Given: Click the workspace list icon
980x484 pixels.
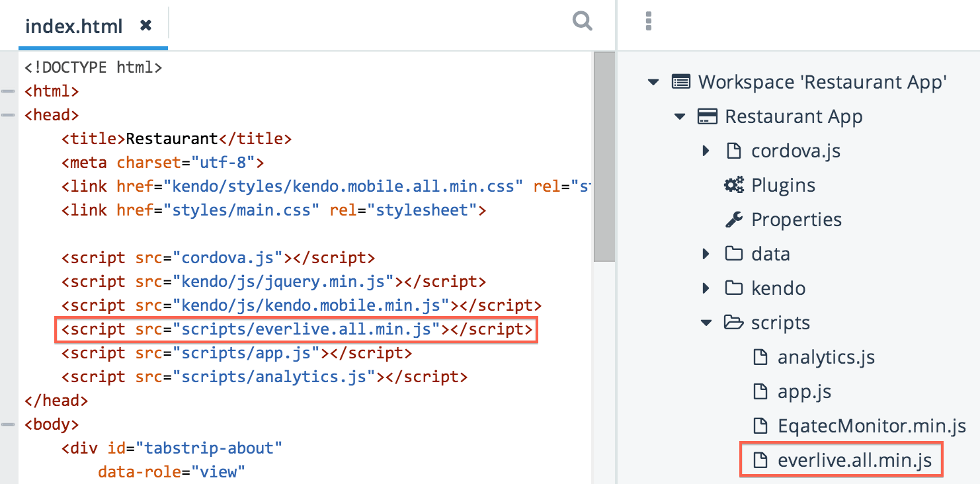Looking at the screenshot, I should point(681,82).
